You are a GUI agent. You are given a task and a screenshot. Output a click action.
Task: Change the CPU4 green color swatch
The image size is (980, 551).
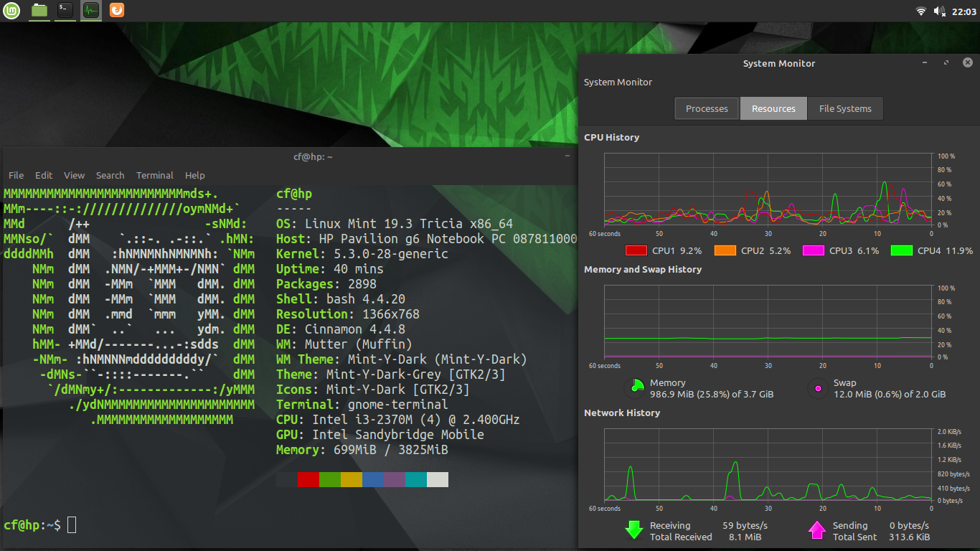901,250
